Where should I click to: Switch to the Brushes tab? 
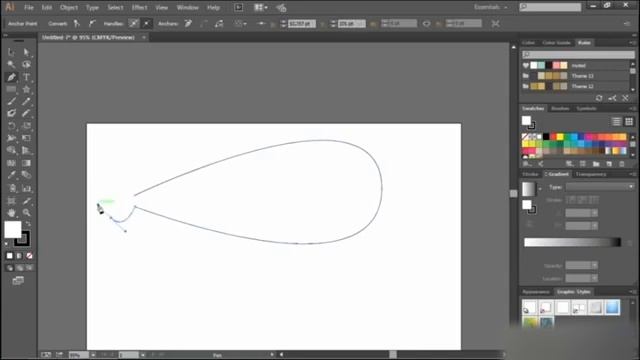pyautogui.click(x=560, y=109)
